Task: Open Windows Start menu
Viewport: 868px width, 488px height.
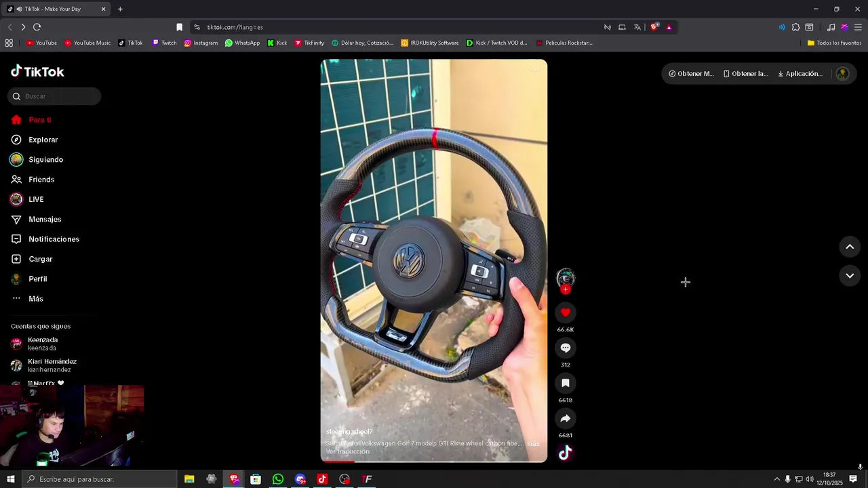Action: pos(11,479)
